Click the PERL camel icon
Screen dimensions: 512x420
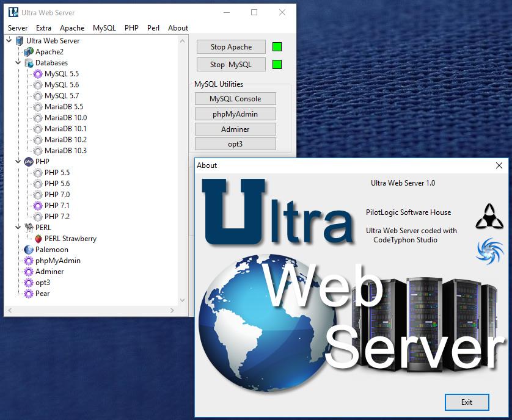(29, 228)
